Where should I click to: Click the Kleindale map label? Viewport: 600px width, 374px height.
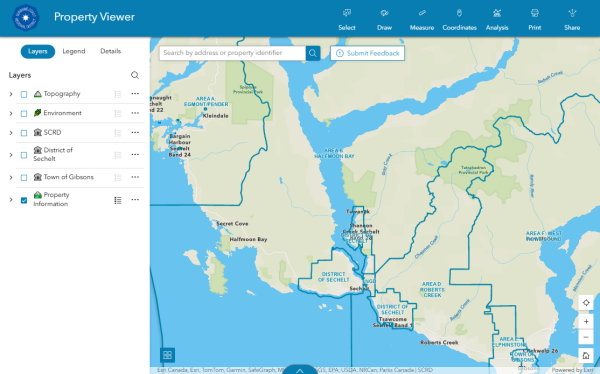pos(215,116)
